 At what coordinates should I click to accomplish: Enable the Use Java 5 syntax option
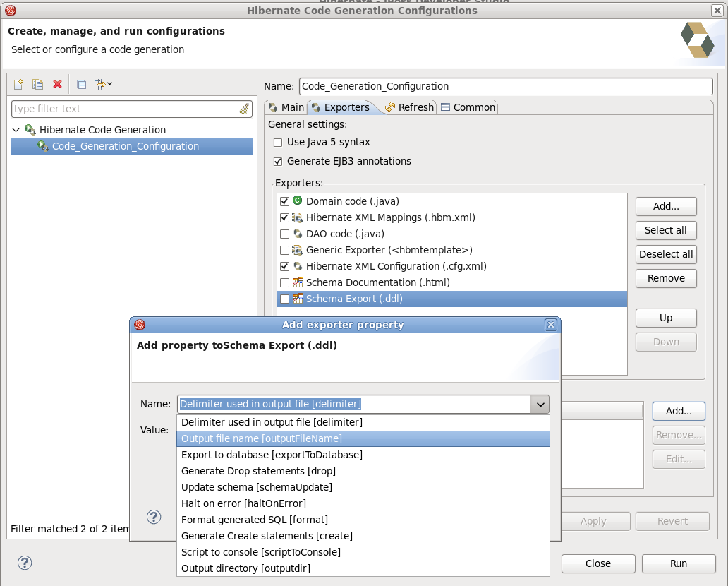[278, 142]
